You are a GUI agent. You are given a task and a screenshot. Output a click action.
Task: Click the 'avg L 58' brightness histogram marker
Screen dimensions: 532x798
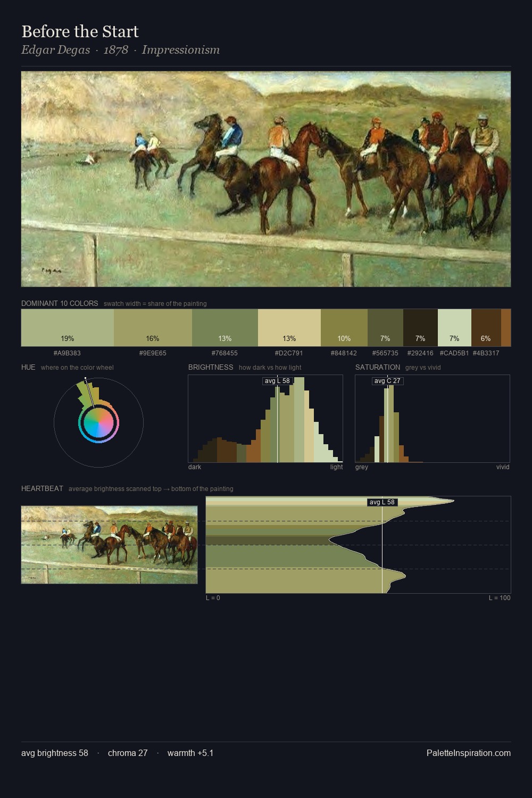click(277, 381)
